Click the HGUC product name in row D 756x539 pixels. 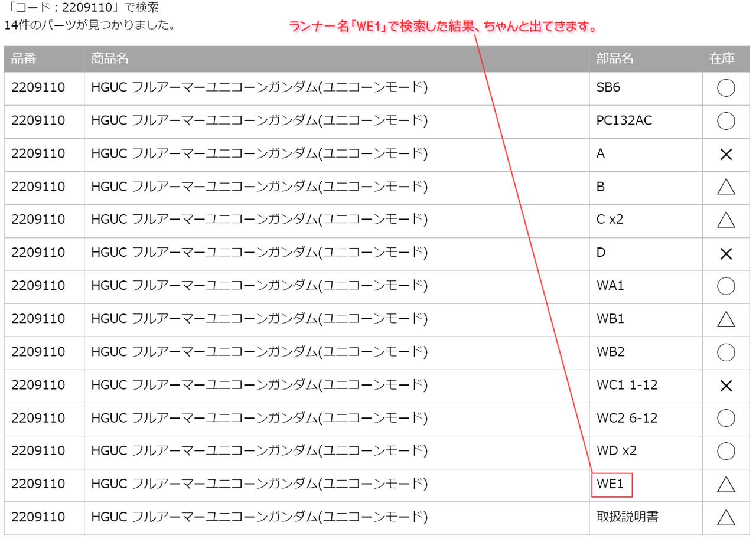tap(259, 252)
